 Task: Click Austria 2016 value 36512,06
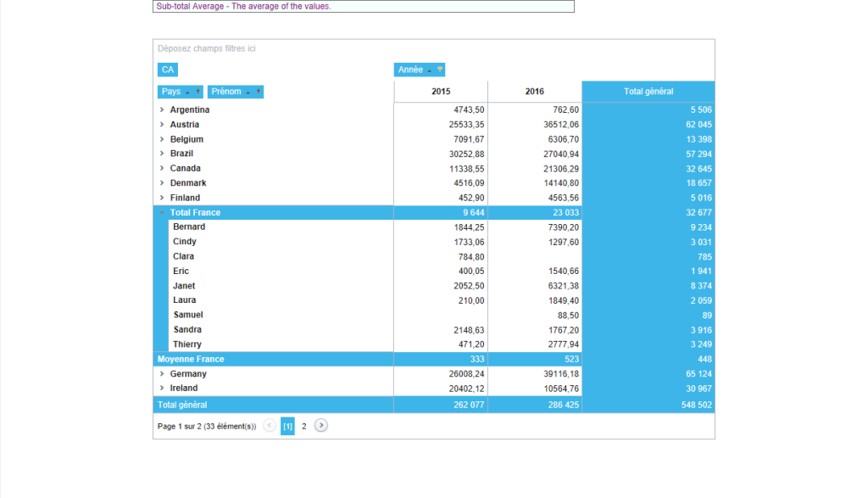[x=561, y=125]
